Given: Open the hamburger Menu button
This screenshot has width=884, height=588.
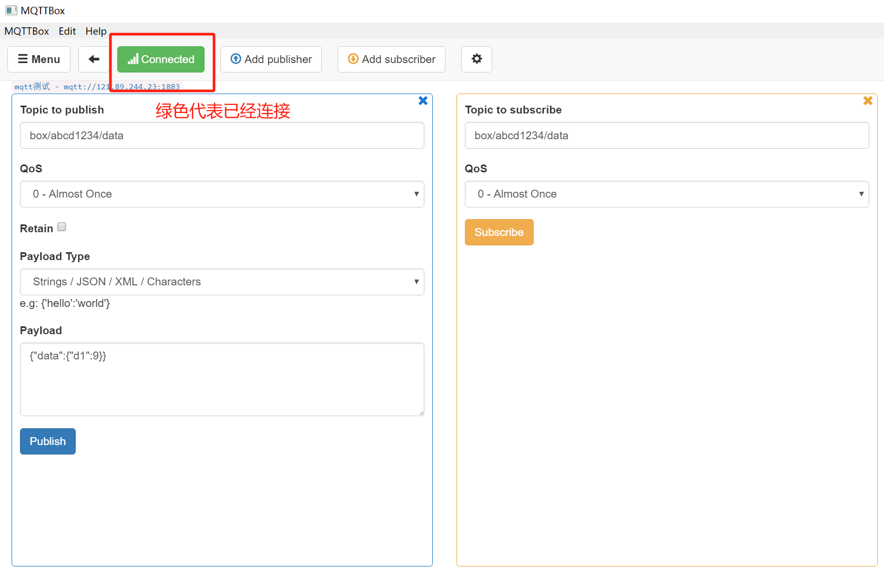Looking at the screenshot, I should pos(39,59).
